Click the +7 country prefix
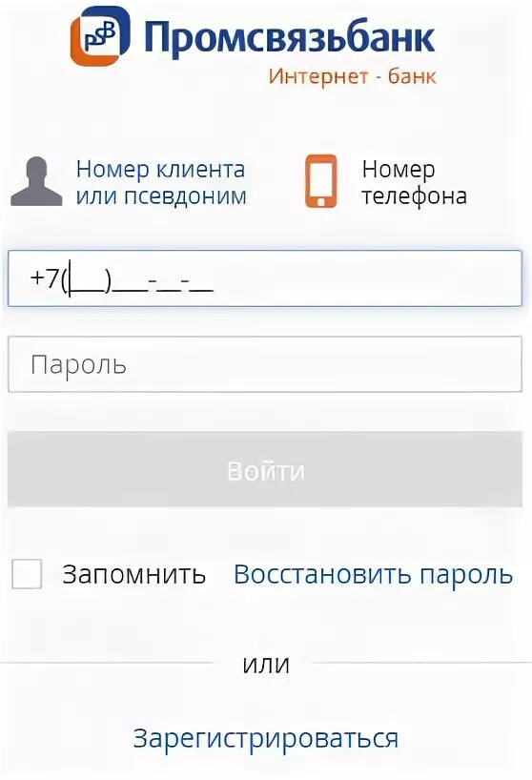532x780 pixels. coord(45,277)
